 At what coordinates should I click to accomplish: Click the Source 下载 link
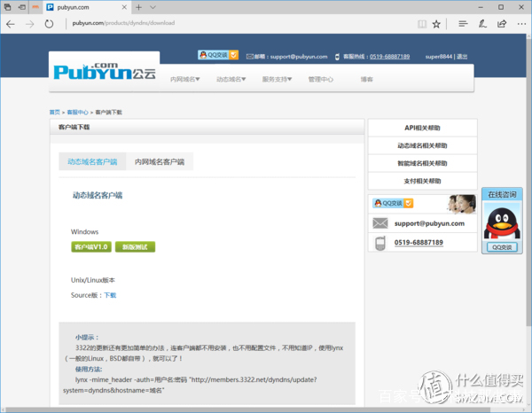(110, 295)
